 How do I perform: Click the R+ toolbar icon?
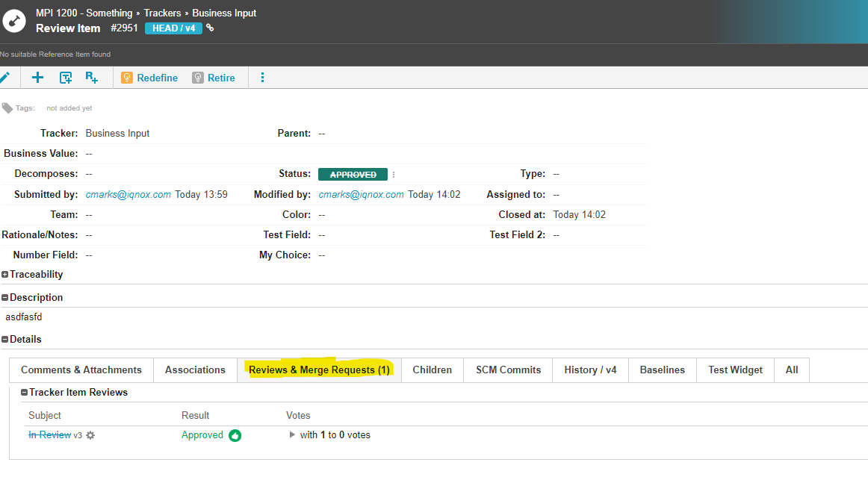pos(91,78)
